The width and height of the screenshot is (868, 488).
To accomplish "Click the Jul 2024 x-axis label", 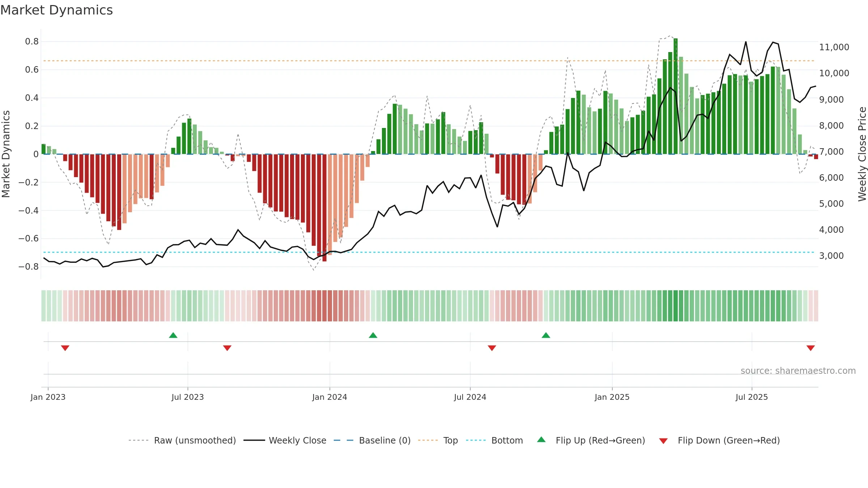I will 470,397.
